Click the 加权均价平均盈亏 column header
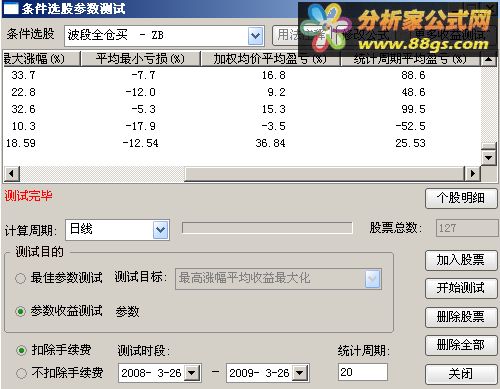The image size is (500, 389). (x=270, y=59)
